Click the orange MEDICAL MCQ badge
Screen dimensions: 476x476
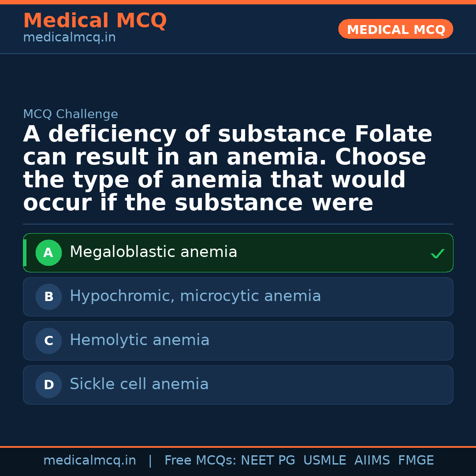tap(395, 29)
